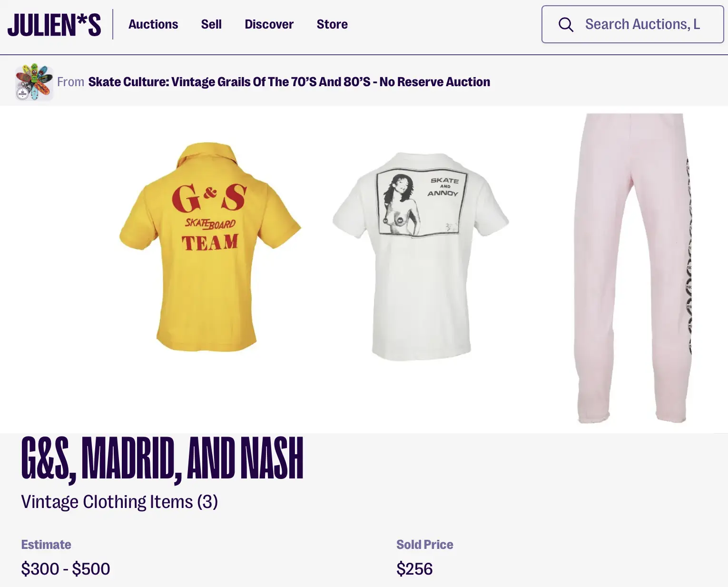The image size is (728, 587).
Task: Click the G&S, Madrid, and Nash title
Action: pyautogui.click(x=162, y=458)
